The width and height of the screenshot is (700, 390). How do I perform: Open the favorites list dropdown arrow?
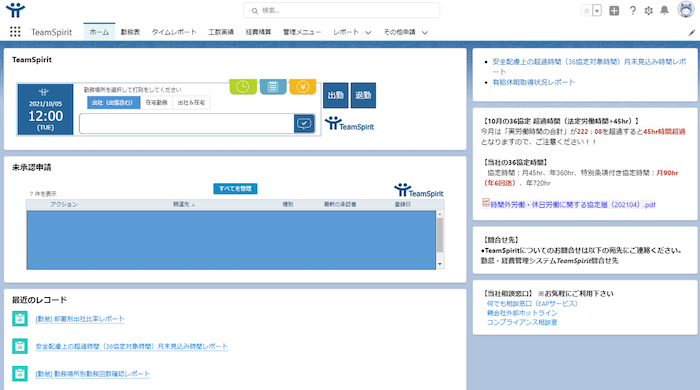point(597,11)
